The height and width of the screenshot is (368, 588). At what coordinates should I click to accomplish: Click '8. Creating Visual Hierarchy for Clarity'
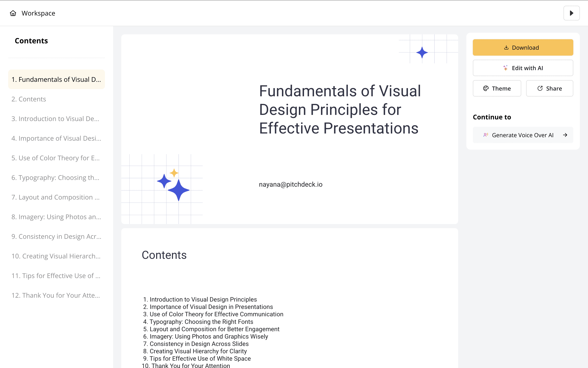click(x=195, y=351)
